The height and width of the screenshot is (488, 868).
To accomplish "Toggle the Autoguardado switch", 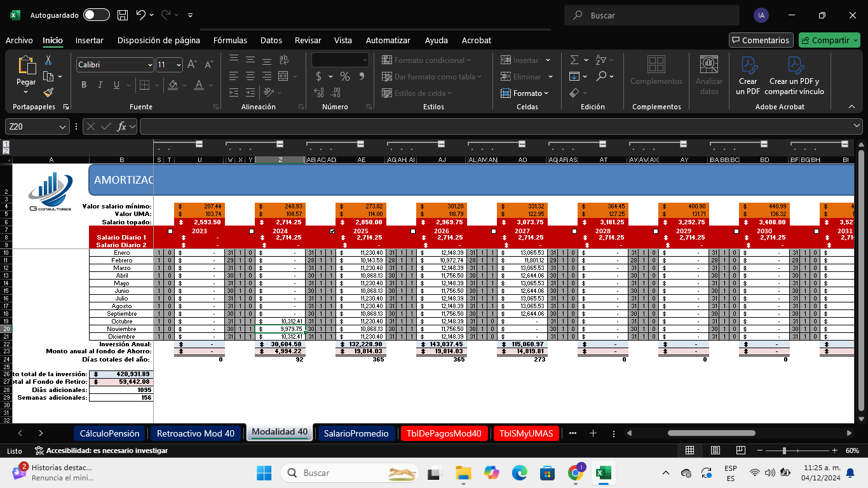I will [x=96, y=15].
